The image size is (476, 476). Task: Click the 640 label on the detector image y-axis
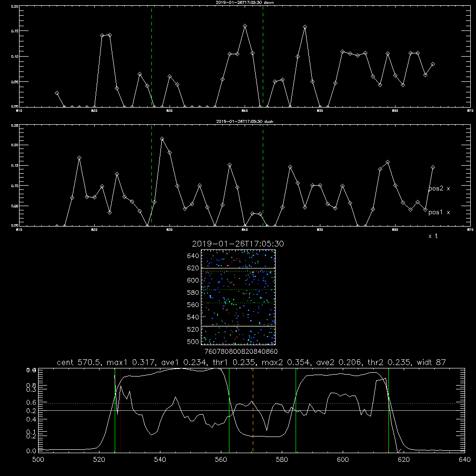tap(193, 256)
